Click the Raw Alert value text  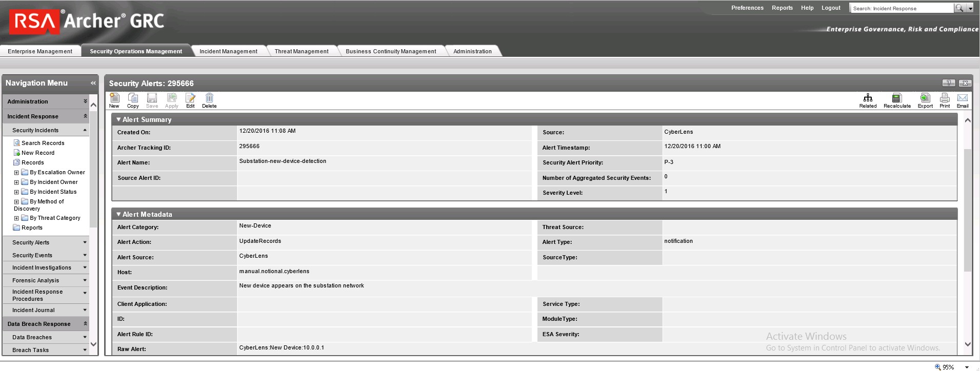coord(282,347)
